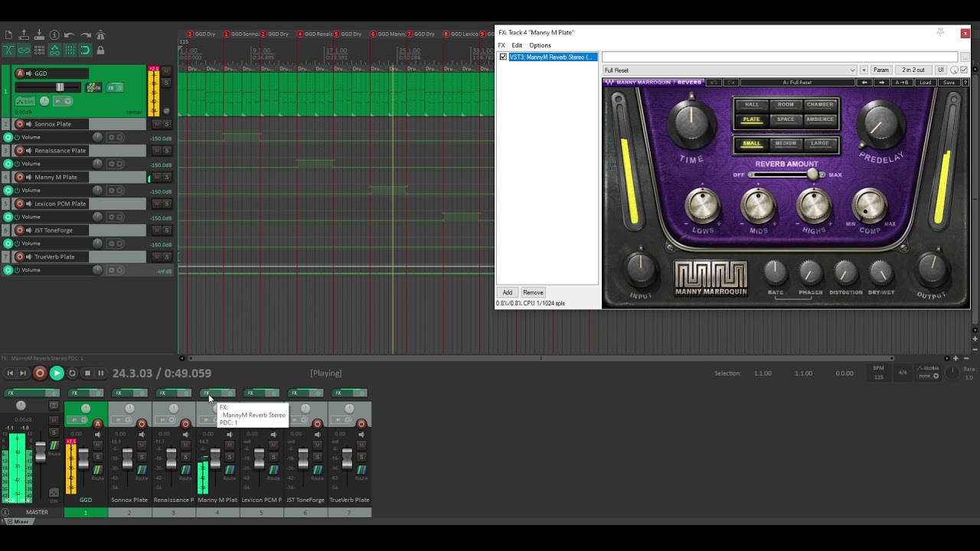This screenshot has width=980, height=551.
Task: Toggle UI button in FX window
Action: 941,70
